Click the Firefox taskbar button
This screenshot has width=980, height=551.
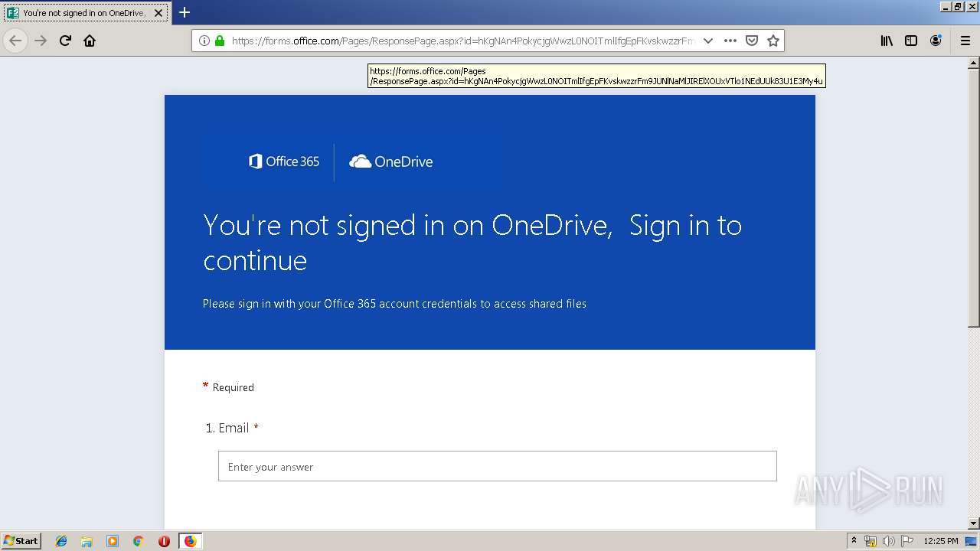(x=190, y=541)
